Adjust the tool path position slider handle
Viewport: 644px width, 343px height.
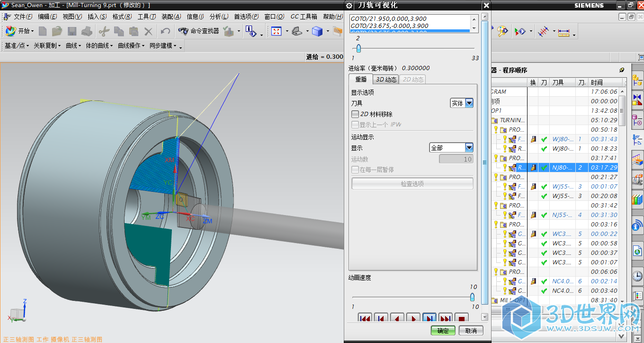click(x=358, y=48)
